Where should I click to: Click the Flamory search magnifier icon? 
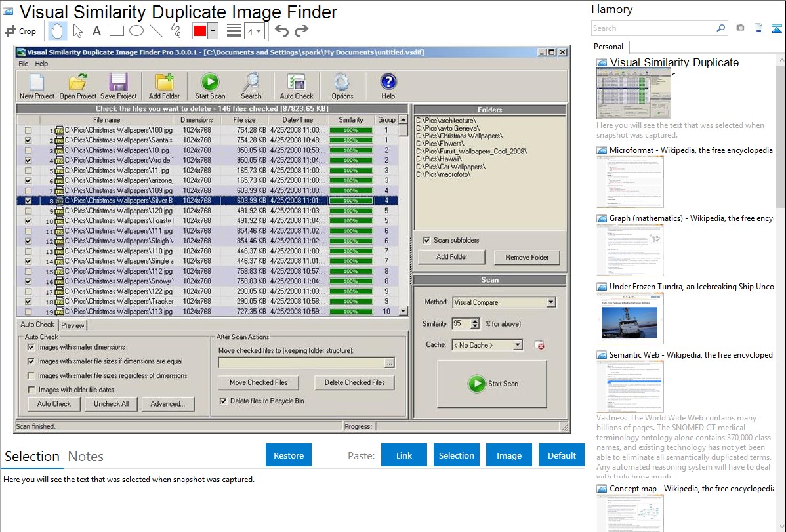click(720, 28)
